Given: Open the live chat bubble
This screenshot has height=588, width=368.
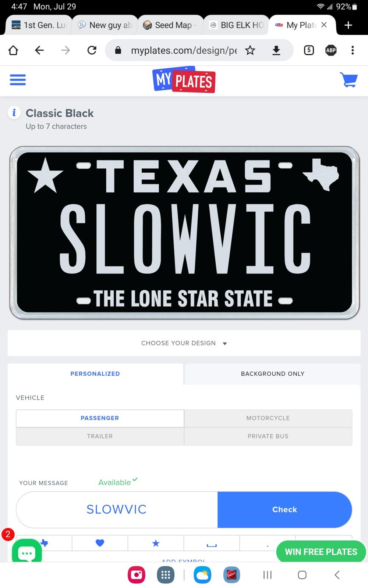Looking at the screenshot, I should click(x=27, y=552).
